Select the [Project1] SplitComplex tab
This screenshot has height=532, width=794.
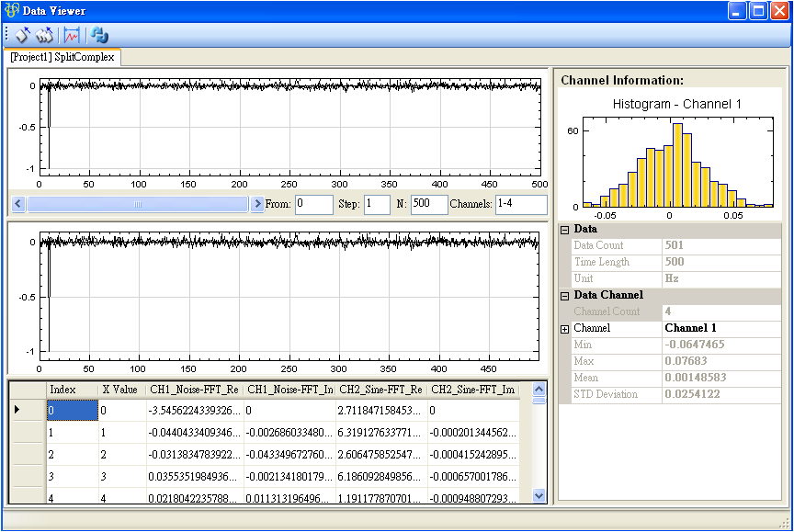(x=62, y=57)
